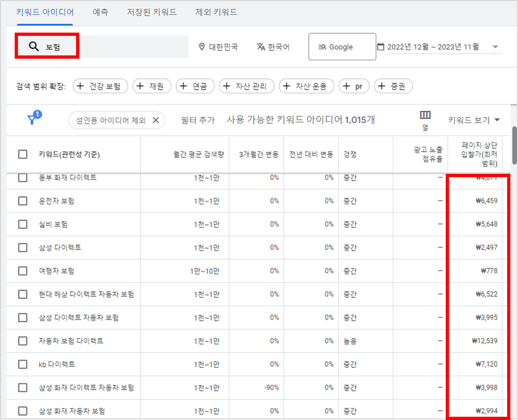The height and width of the screenshot is (420, 518).
Task: Check the box for 삼성 다이렉트 자동차 보험
Action: (23, 318)
